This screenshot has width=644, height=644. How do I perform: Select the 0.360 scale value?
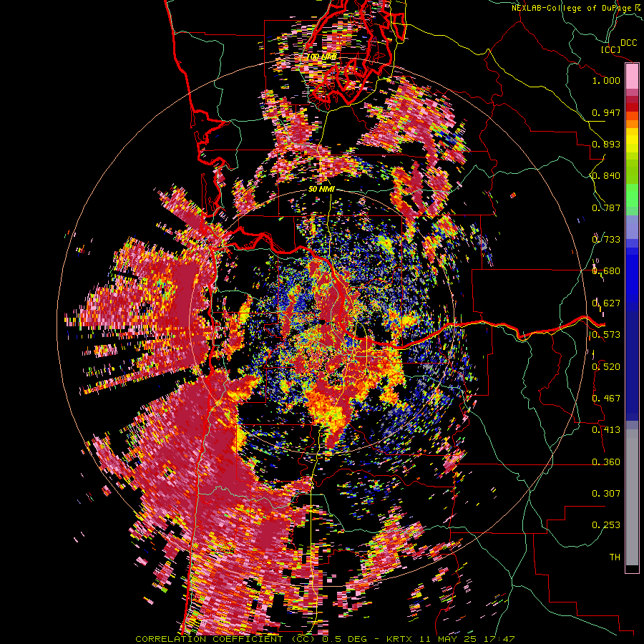coord(606,462)
